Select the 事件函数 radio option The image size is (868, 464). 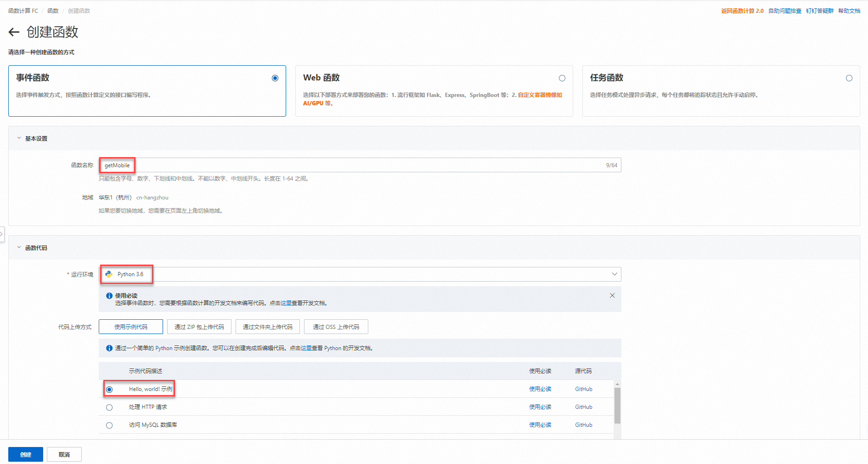click(275, 78)
